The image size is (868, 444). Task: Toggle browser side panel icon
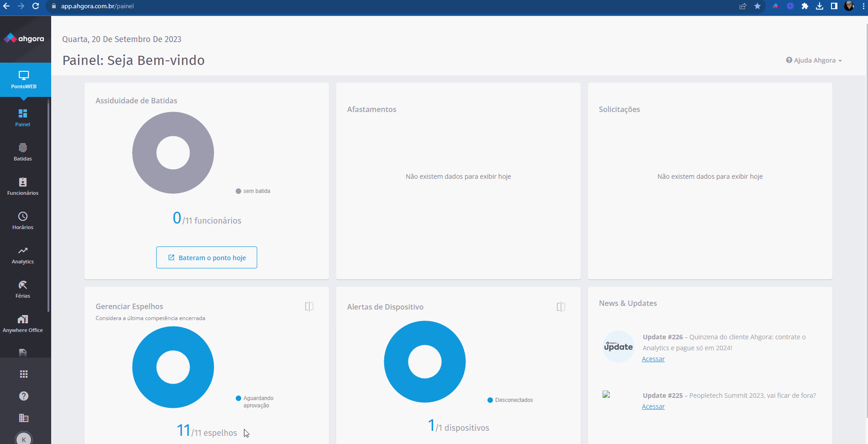(834, 6)
